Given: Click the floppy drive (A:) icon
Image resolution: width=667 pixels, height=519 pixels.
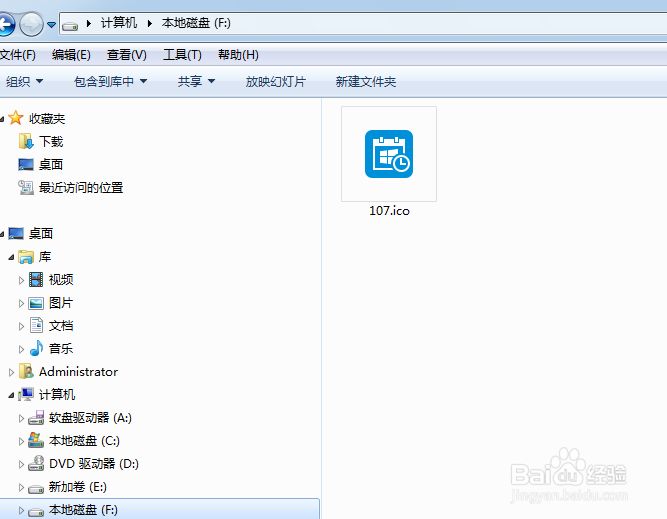Looking at the screenshot, I should click(x=36, y=418).
